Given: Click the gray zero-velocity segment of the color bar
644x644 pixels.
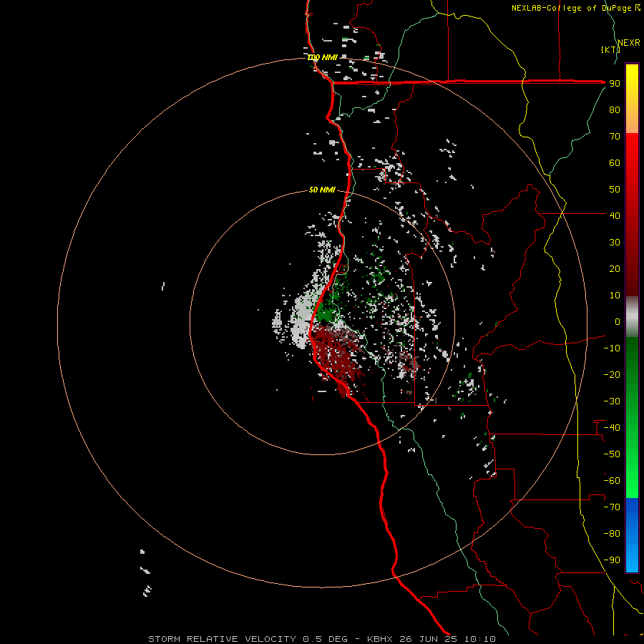Looking at the screenshot, I should pos(632,316).
